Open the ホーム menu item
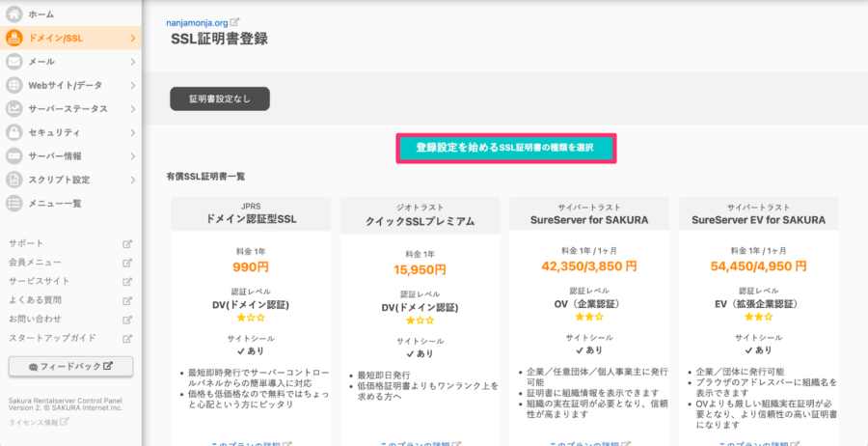Screen dimensions: 868x446 click(70, 14)
